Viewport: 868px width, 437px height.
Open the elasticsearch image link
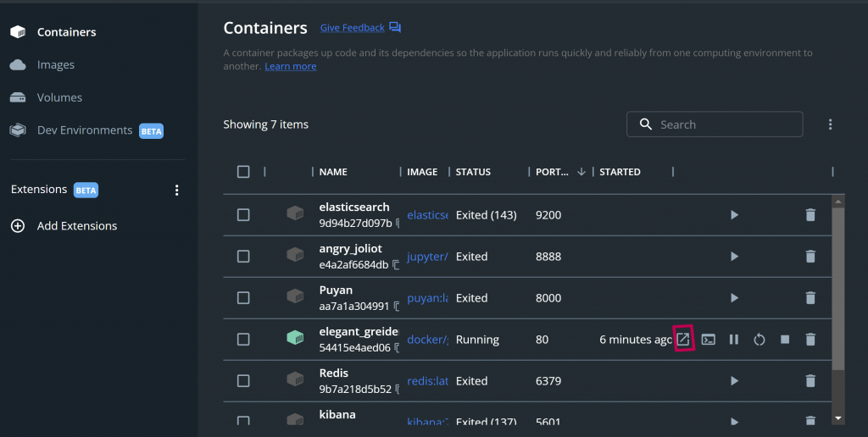pyautogui.click(x=427, y=215)
